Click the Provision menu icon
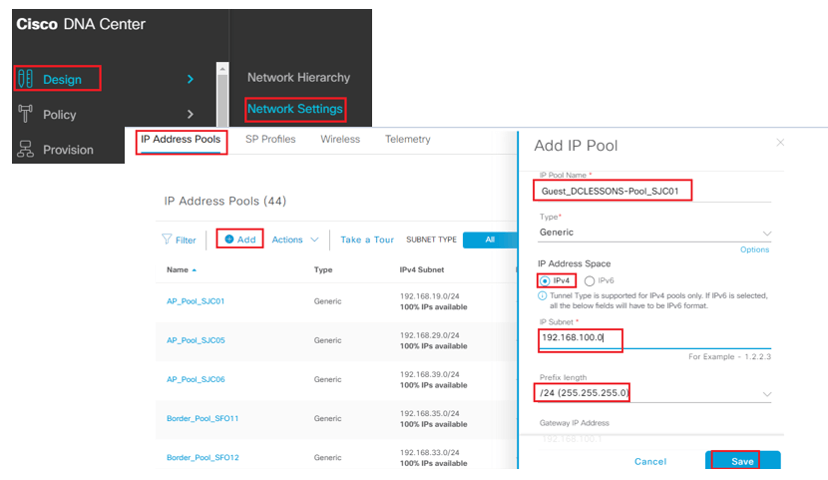The height and width of the screenshot is (480, 828). coord(25,149)
